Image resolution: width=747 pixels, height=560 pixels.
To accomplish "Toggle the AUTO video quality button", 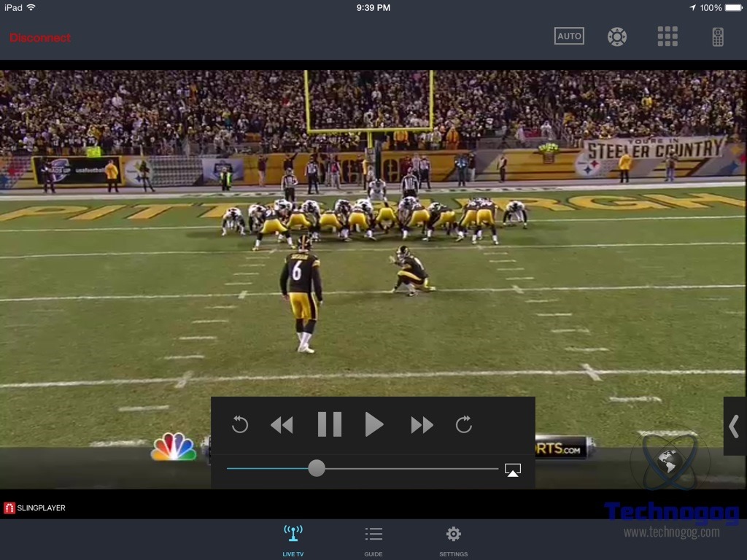I will point(569,36).
